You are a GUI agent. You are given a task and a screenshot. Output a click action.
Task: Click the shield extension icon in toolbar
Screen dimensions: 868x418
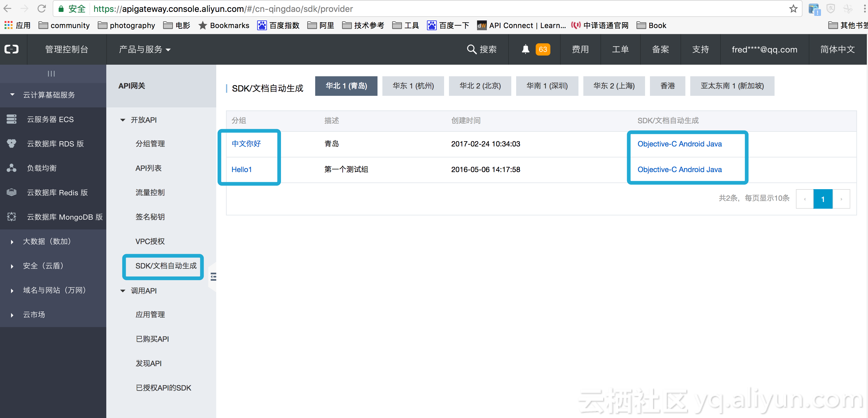(831, 9)
